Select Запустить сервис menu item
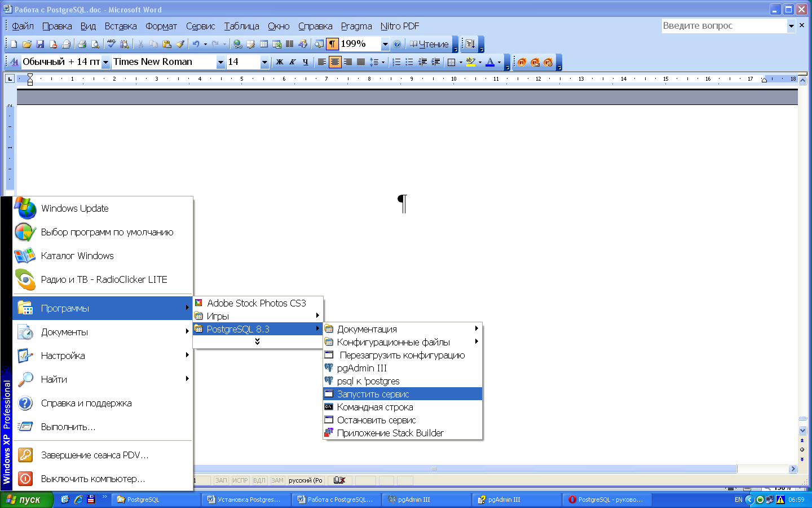Image resolution: width=812 pixels, height=508 pixels. pyautogui.click(x=403, y=394)
